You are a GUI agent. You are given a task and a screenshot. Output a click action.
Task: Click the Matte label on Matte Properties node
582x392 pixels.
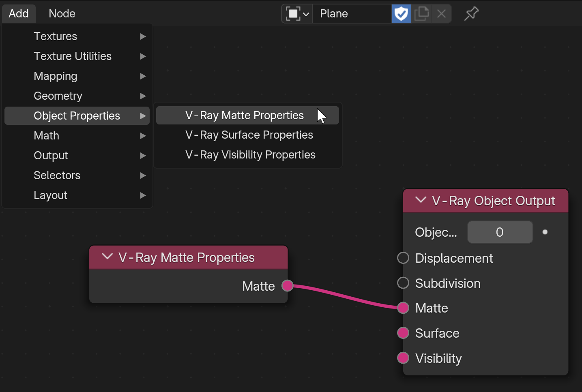[x=258, y=286]
